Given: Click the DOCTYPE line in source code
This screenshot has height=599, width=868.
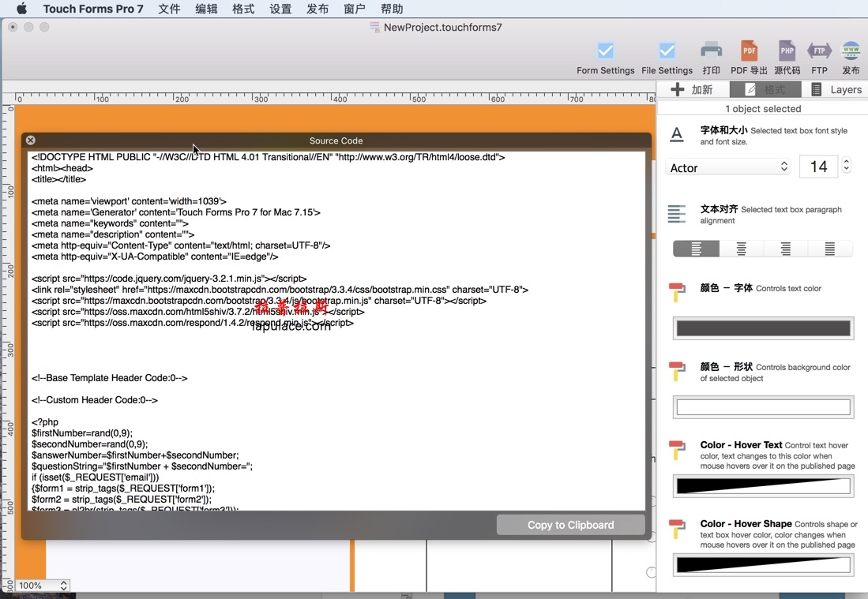Looking at the screenshot, I should pyautogui.click(x=268, y=157).
